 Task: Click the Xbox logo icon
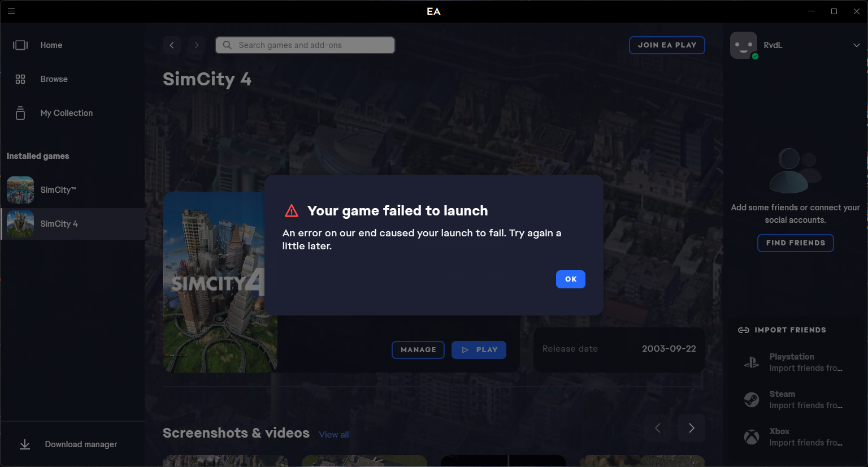752,437
